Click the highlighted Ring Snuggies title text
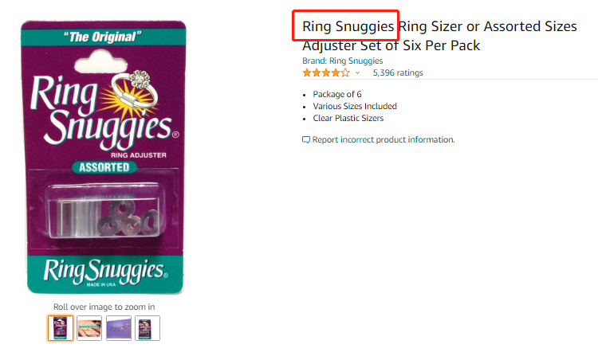 [x=348, y=26]
